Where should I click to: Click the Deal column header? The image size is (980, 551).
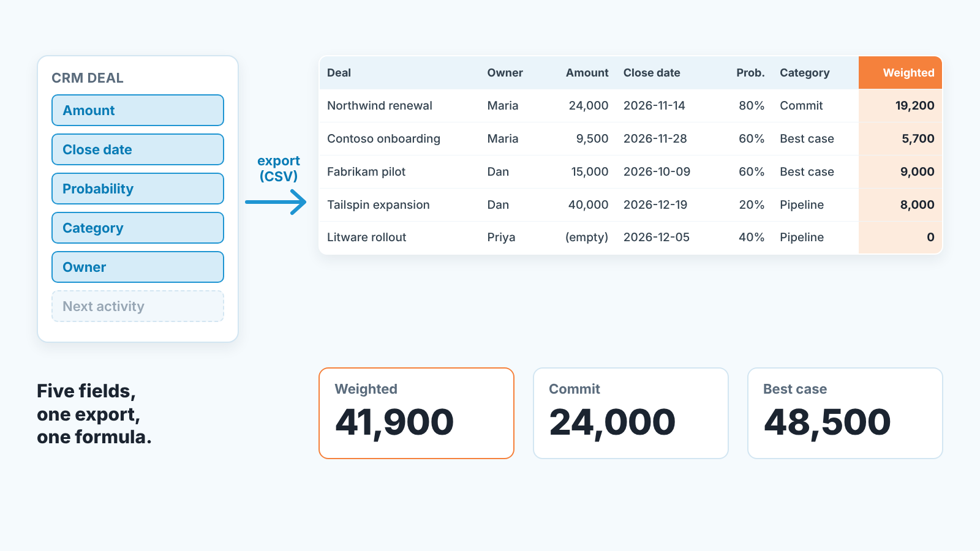(339, 73)
